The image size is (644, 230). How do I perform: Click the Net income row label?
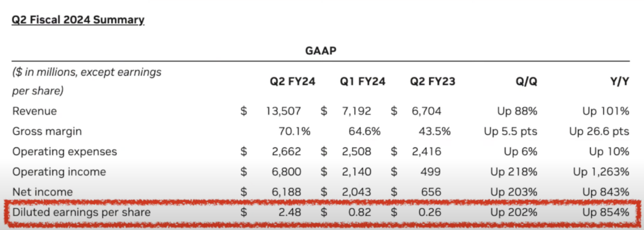coord(42,192)
